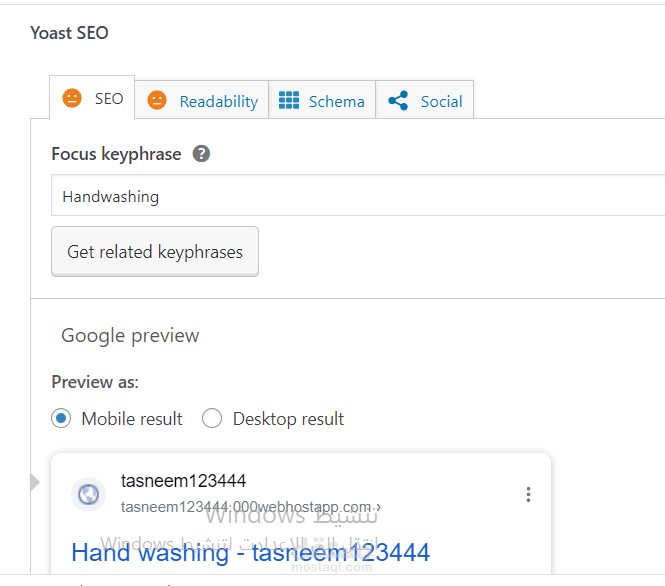
Task: Open the Focus keyphrase help question mark
Action: tap(202, 154)
